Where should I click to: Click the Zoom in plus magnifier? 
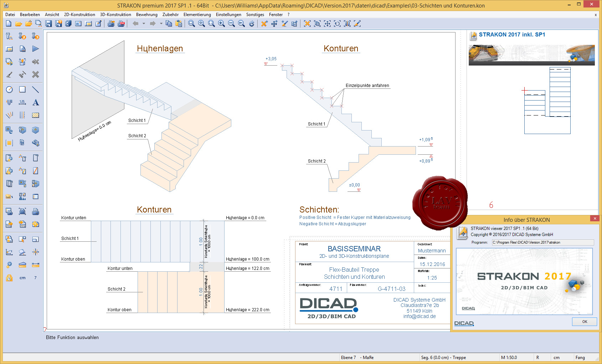click(221, 24)
